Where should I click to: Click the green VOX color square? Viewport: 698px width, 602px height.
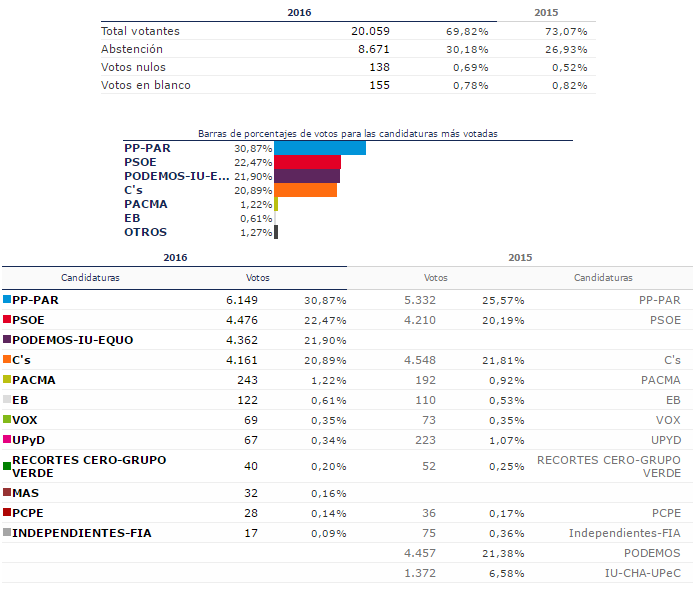[x=7, y=419]
